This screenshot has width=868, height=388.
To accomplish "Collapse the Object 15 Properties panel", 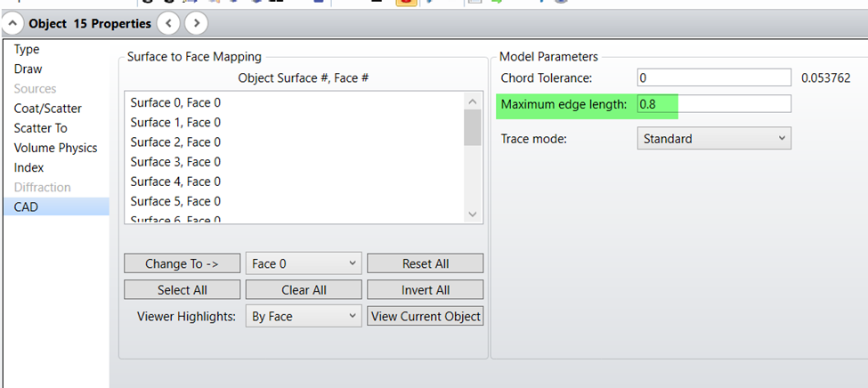I will click(14, 23).
